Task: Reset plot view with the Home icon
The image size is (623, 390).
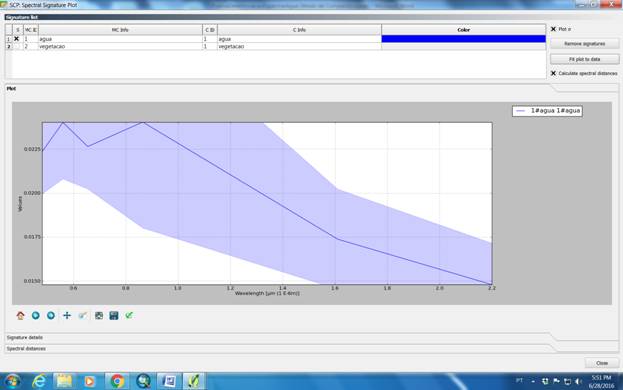Action: pyautogui.click(x=20, y=316)
